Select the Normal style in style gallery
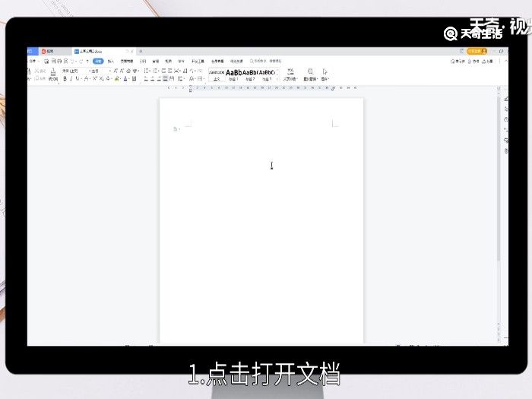532x399 pixels. click(217, 75)
